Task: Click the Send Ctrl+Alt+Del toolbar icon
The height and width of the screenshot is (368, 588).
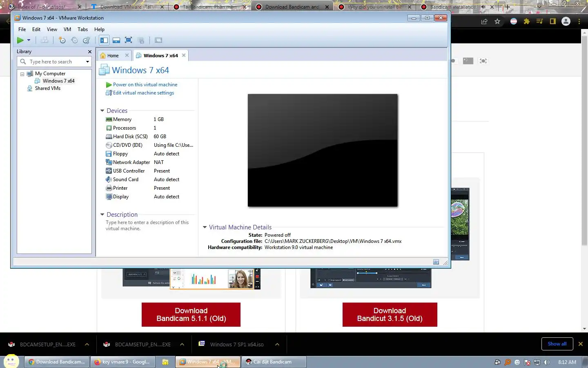Action: pos(45,40)
